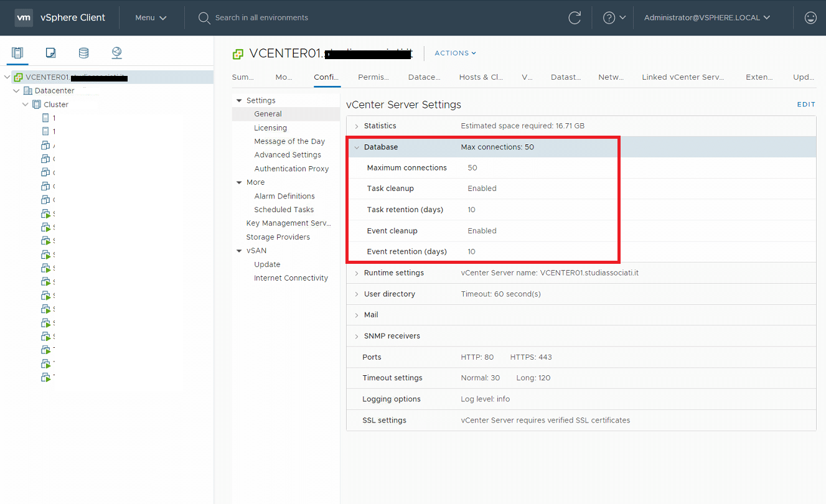Open Key Management Servers

(x=289, y=223)
